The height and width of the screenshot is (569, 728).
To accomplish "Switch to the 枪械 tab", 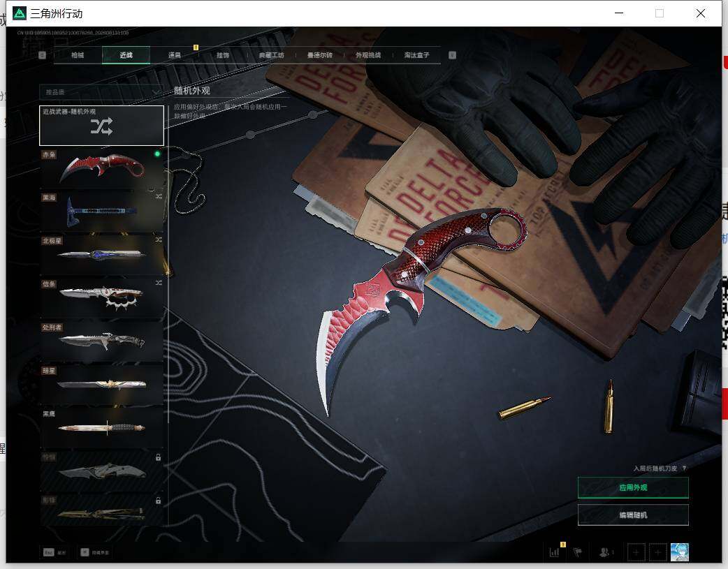I will (x=78, y=55).
